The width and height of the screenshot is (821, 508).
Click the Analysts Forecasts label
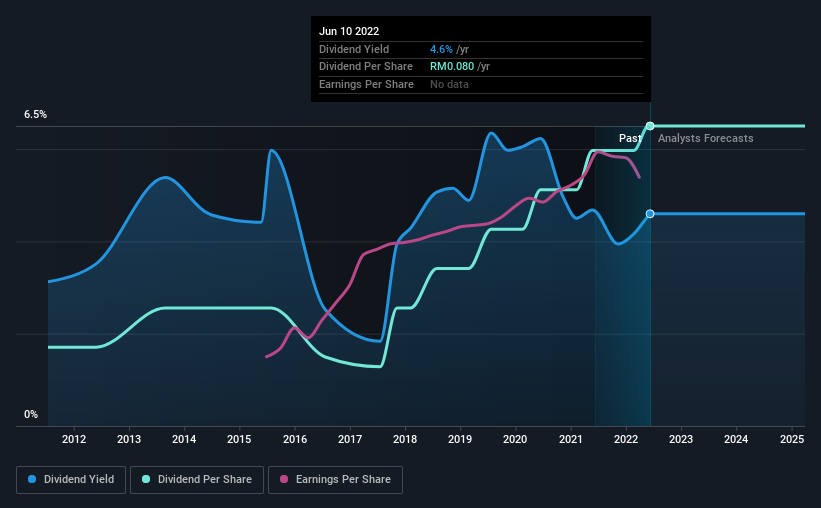(706, 138)
